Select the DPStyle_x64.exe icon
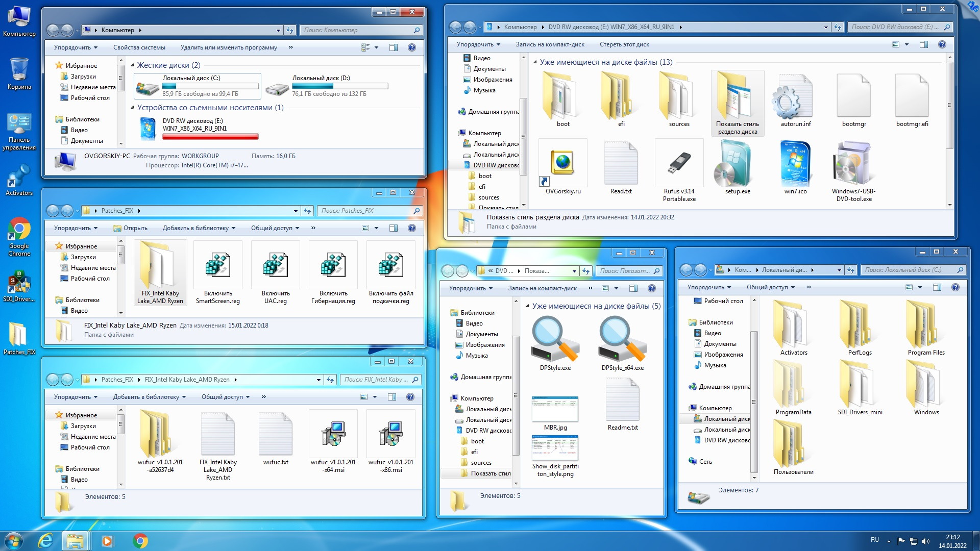Screen dimensions: 980x551 point(622,339)
